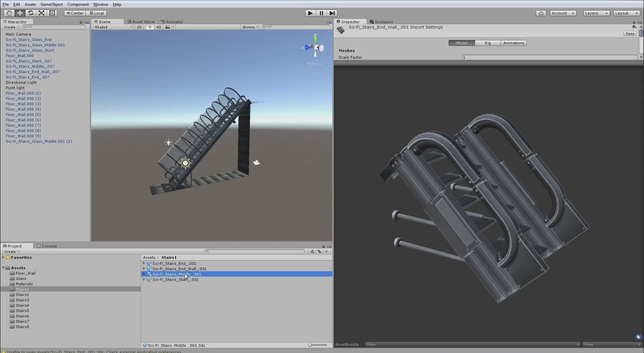Select the Stairs3 folder
The width and height of the screenshot is (644, 353).
click(x=22, y=300)
